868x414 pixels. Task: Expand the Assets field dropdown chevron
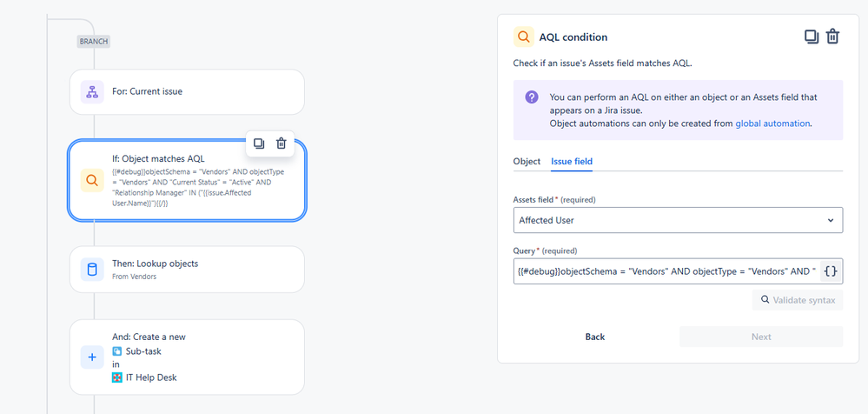(831, 220)
